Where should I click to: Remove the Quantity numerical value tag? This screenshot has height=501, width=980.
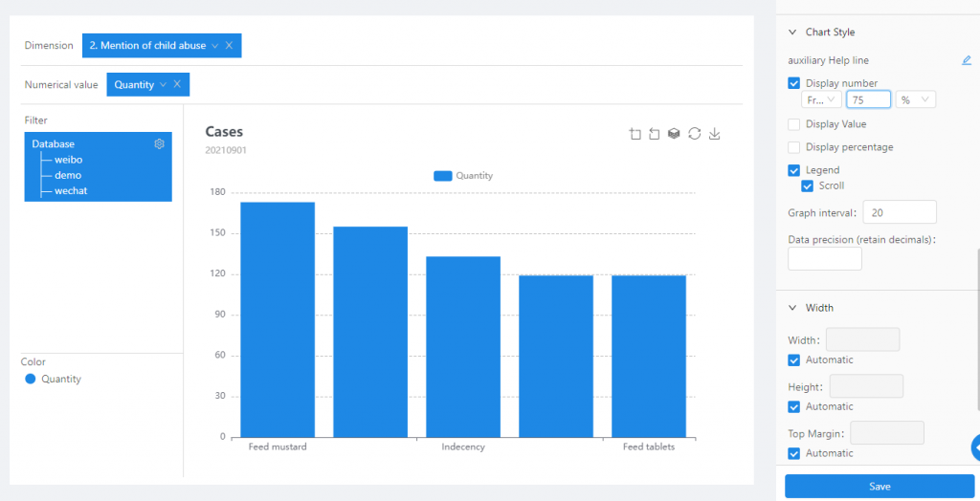(177, 84)
